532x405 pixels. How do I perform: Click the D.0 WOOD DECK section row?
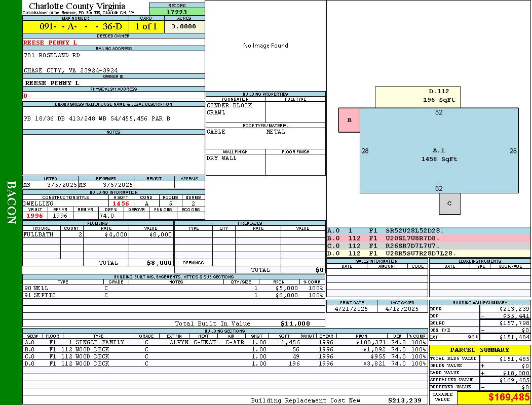[x=225, y=363]
